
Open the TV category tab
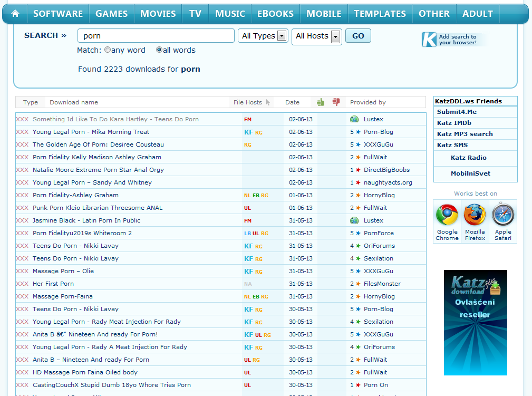(x=195, y=14)
